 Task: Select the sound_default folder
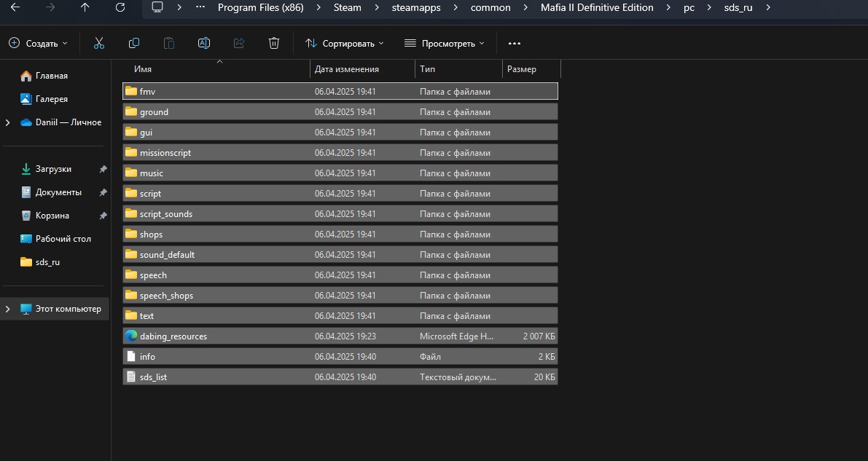[x=340, y=255]
